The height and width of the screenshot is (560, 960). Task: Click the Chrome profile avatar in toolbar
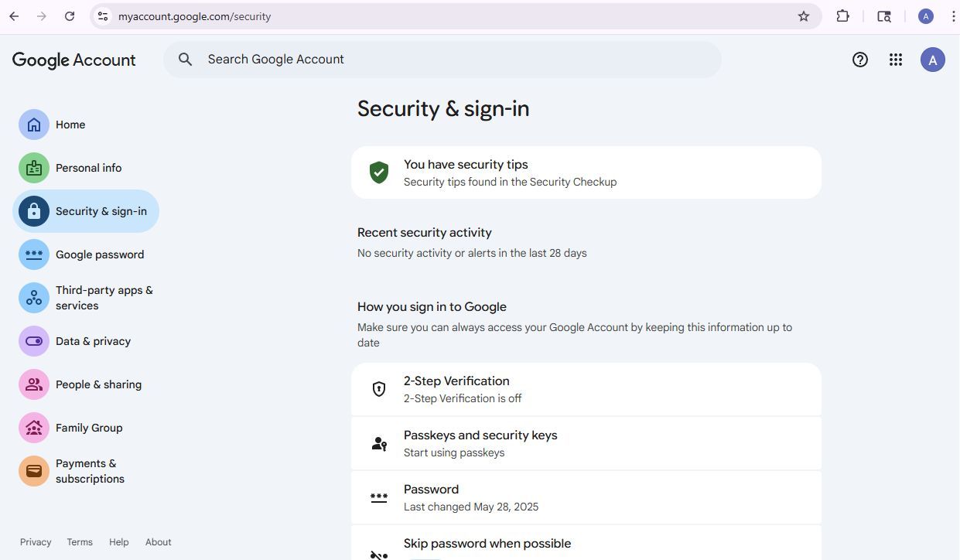pyautogui.click(x=926, y=16)
